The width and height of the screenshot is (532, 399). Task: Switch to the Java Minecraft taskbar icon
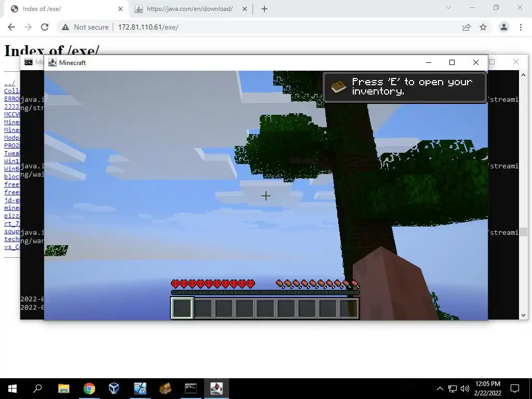click(216, 389)
